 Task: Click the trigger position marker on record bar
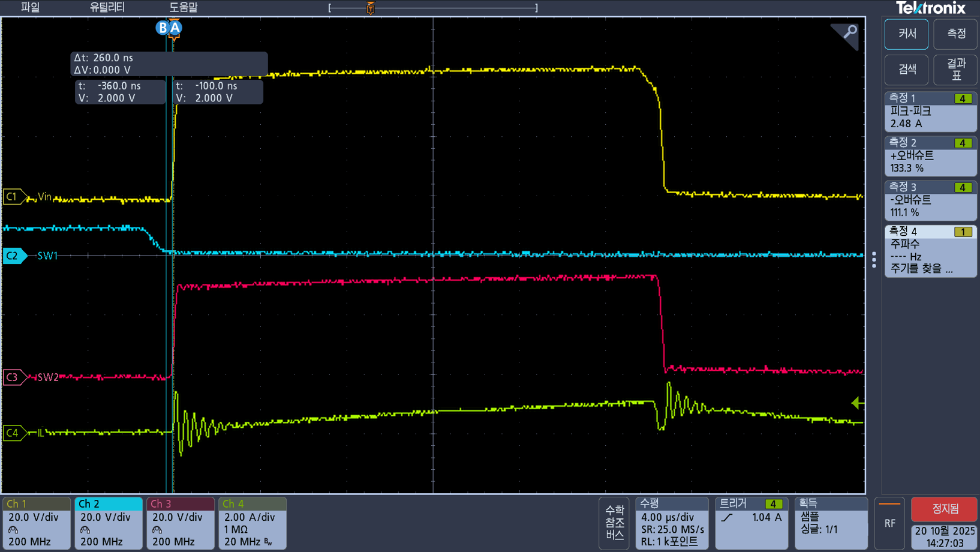tap(371, 8)
